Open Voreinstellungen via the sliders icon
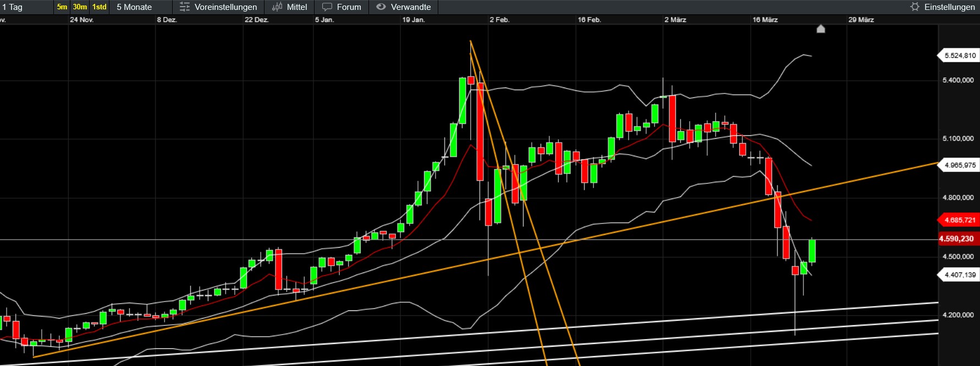980x366 pixels. point(185,7)
